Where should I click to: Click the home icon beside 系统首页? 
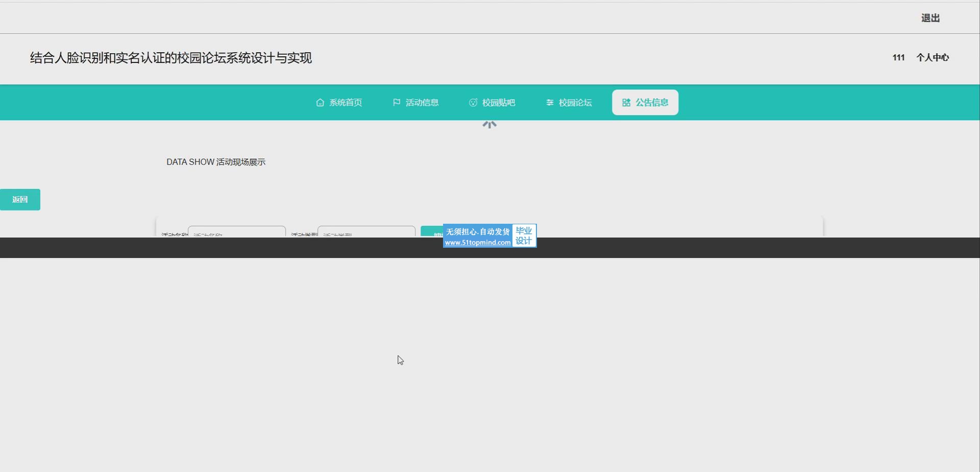(x=320, y=103)
